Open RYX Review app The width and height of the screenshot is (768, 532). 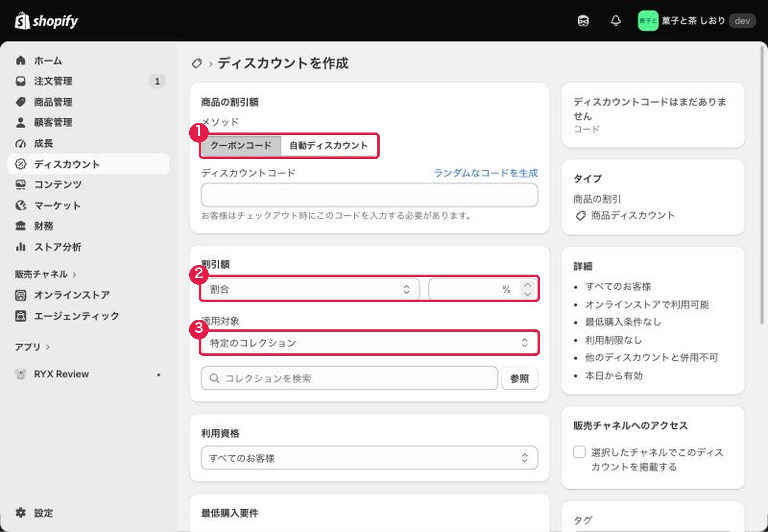(88, 374)
